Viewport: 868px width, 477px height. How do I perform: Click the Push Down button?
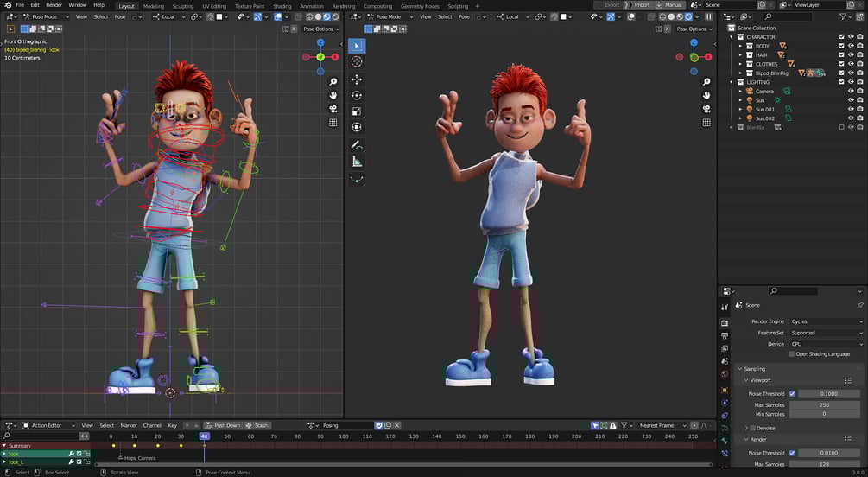click(223, 425)
